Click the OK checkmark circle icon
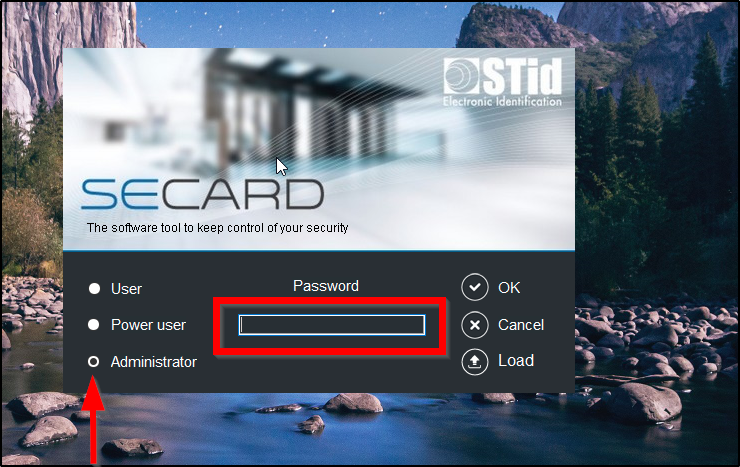Screen dimensions: 740x467 475,287
